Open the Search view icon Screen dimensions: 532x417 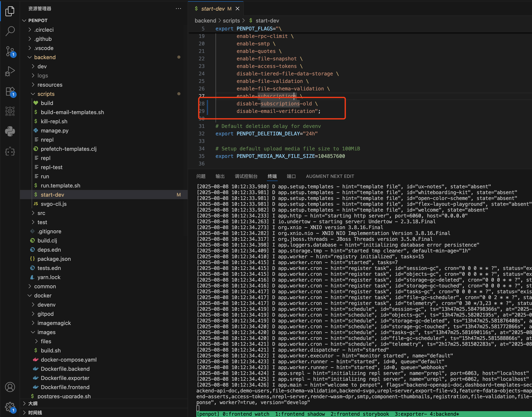[10, 31]
